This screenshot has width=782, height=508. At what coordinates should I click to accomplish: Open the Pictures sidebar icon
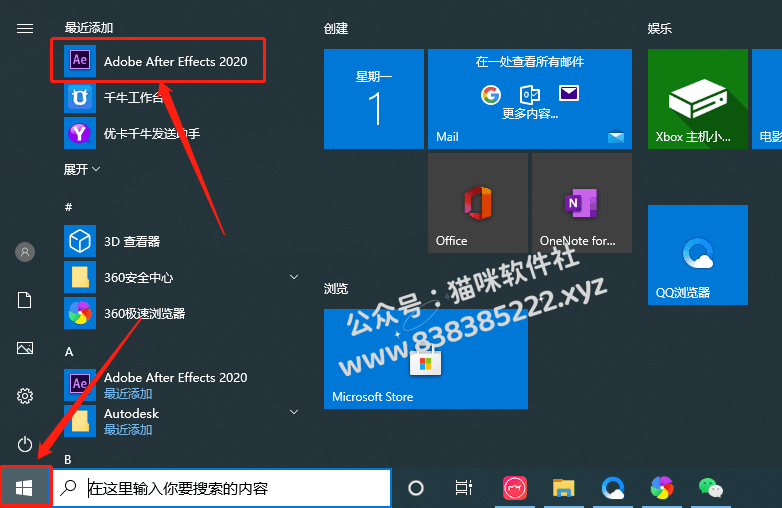tap(25, 347)
